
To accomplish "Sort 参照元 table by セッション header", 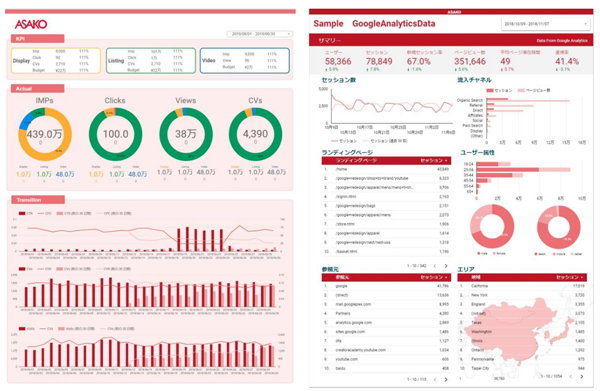I will pyautogui.click(x=434, y=277).
